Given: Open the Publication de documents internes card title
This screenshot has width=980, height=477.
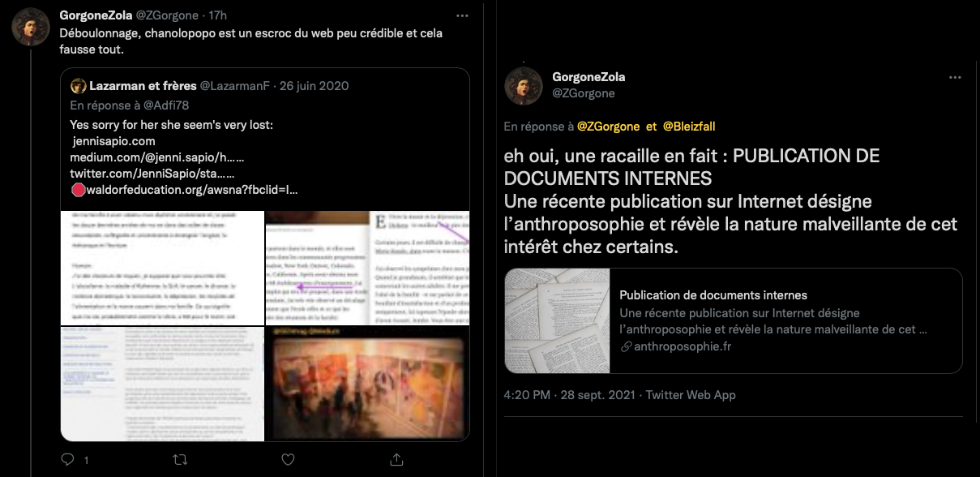Looking at the screenshot, I should tap(713, 295).
